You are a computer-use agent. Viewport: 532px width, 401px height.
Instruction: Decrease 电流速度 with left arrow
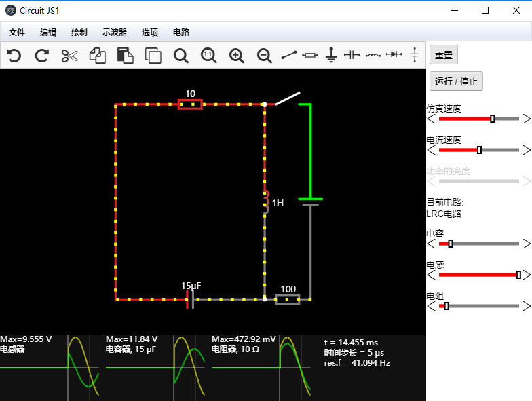[x=432, y=150]
